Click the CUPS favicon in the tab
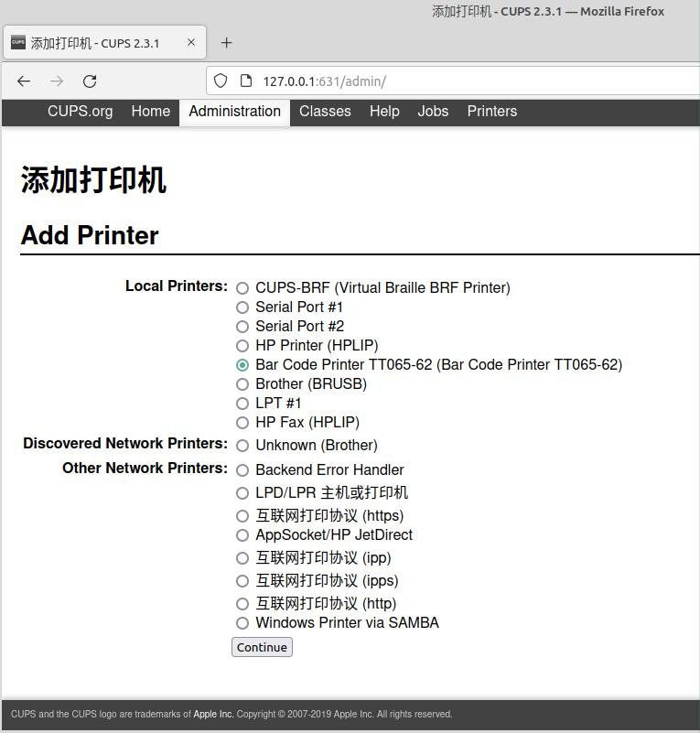Viewport: 700px width, 733px height. point(18,42)
